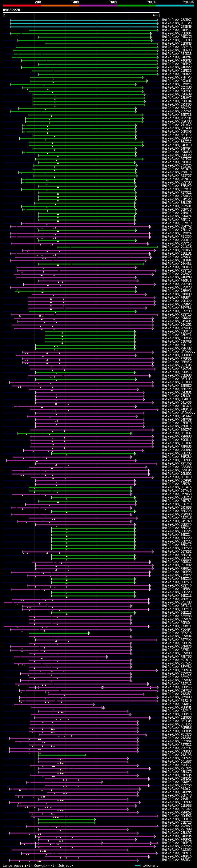This screenshot has width=197, height=868.
Task: Click the purple ~60% identity legend bar
Action: (99, 6)
